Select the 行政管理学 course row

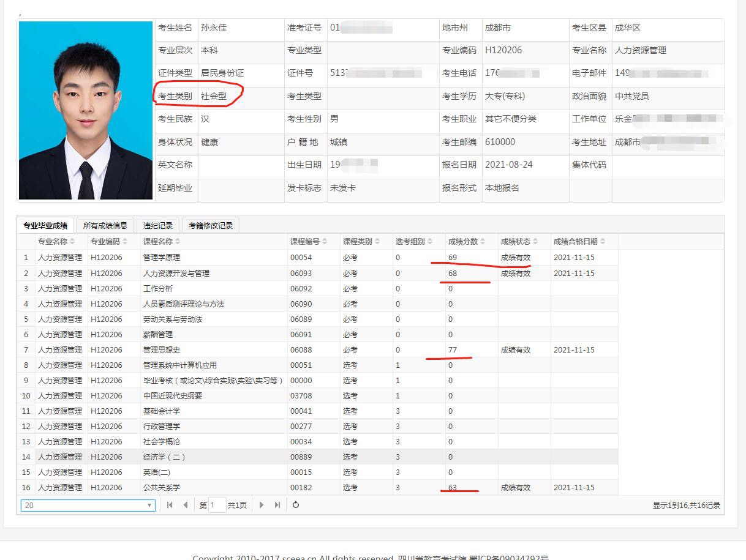click(318, 426)
